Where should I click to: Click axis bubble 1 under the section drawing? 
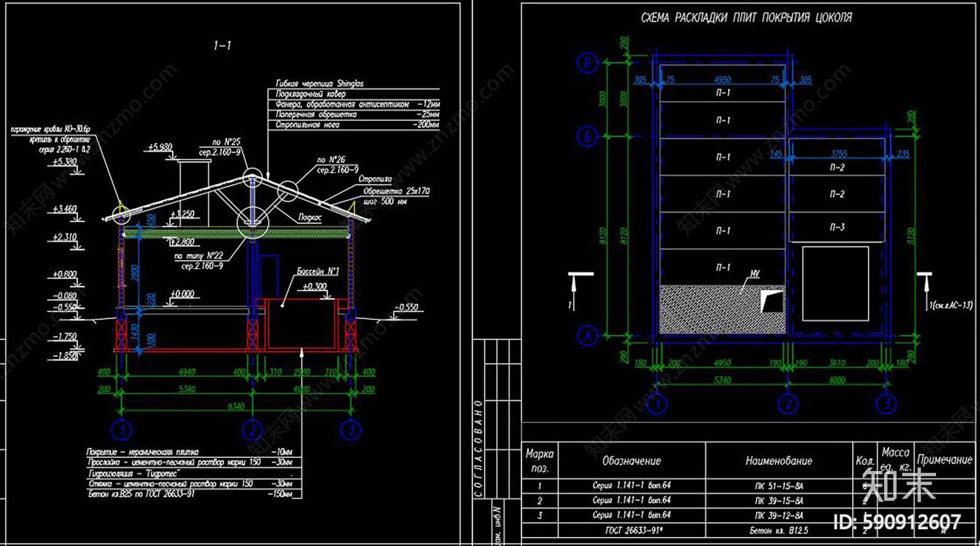click(x=122, y=430)
